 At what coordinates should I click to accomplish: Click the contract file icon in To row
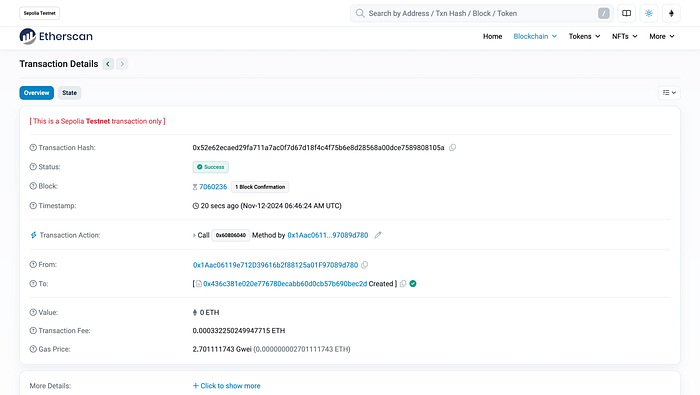click(x=199, y=284)
